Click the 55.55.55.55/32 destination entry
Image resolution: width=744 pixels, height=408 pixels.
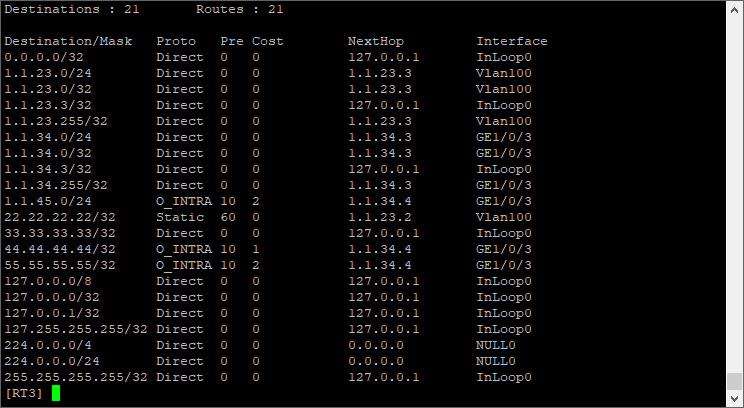pos(60,265)
